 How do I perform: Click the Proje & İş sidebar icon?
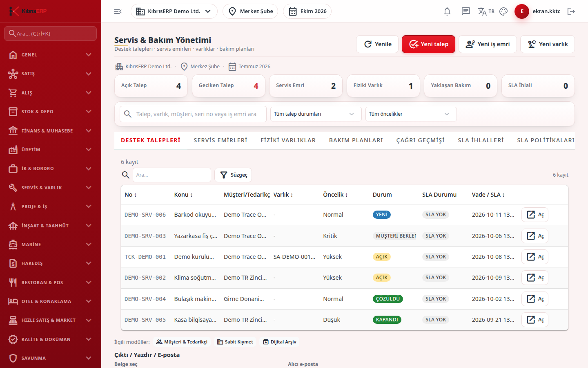[13, 206]
